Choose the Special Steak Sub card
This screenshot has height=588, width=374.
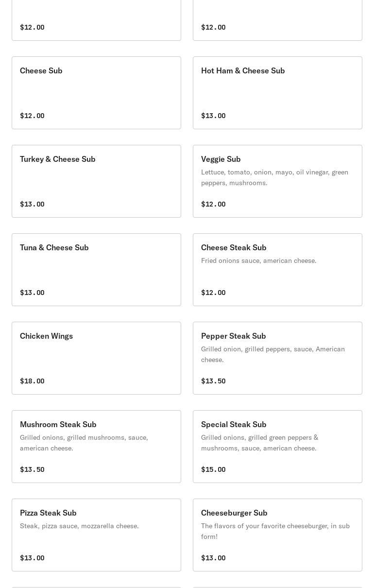(x=277, y=447)
